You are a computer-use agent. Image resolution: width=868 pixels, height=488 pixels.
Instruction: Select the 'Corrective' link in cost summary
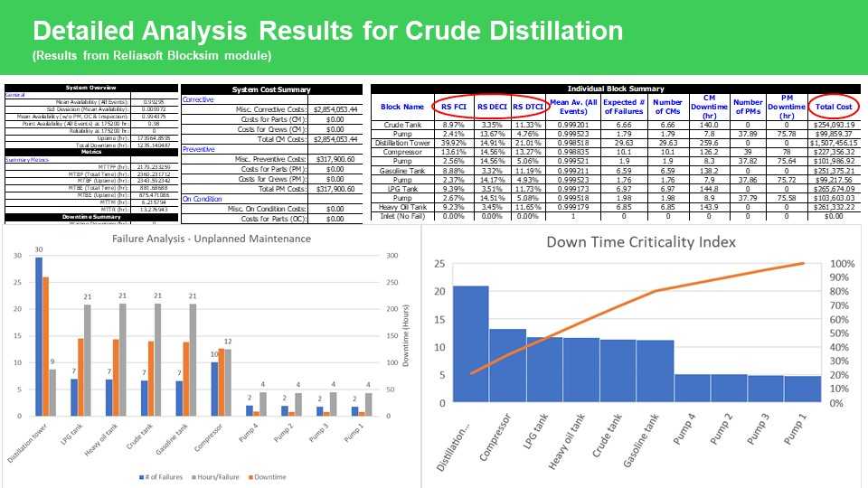click(x=198, y=99)
